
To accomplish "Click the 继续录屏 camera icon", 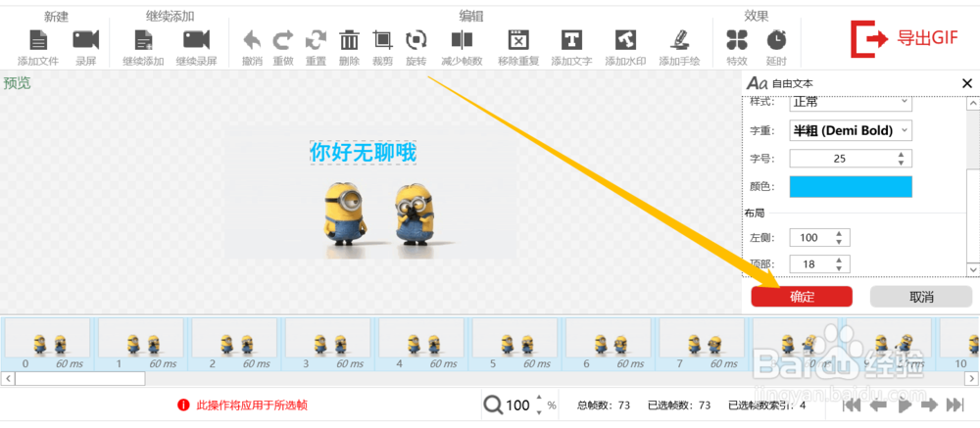I will 196,40.
